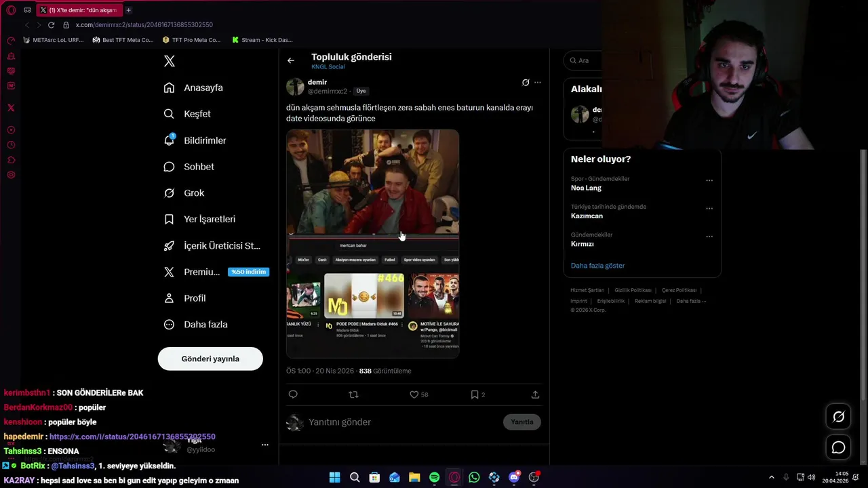Click the floating chat bubble button
Screen dimensions: 868x488
[x=839, y=447]
